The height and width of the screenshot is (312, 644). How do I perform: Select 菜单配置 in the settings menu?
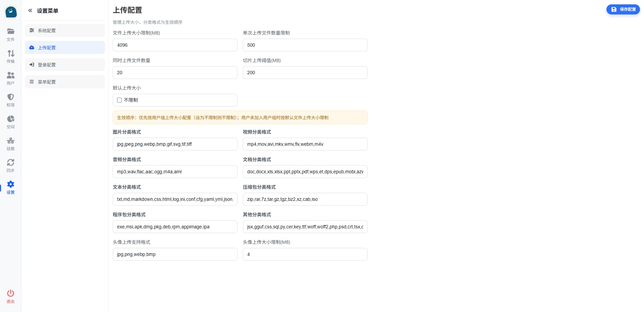click(x=65, y=82)
